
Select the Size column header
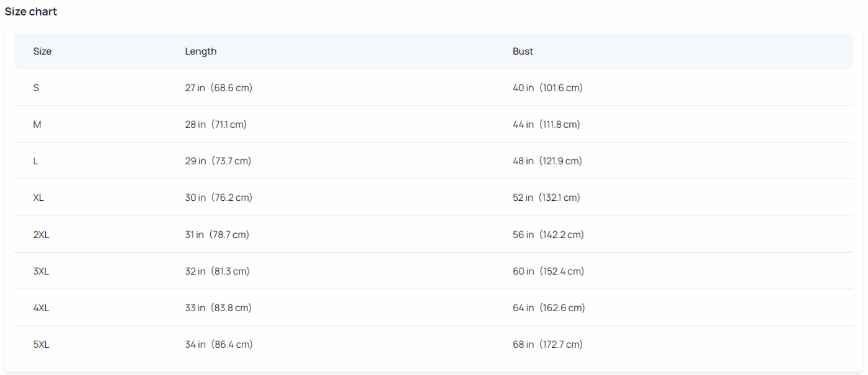click(x=42, y=51)
